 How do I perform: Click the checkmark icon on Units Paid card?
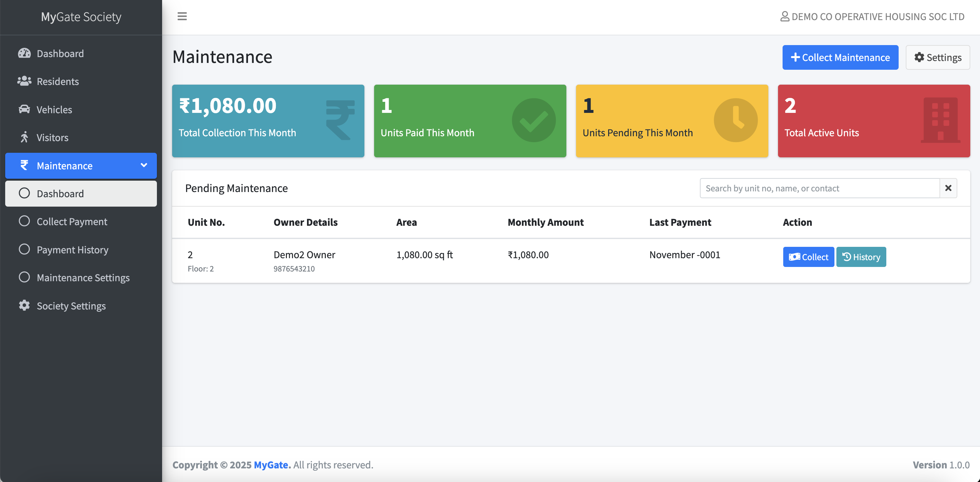tap(534, 120)
